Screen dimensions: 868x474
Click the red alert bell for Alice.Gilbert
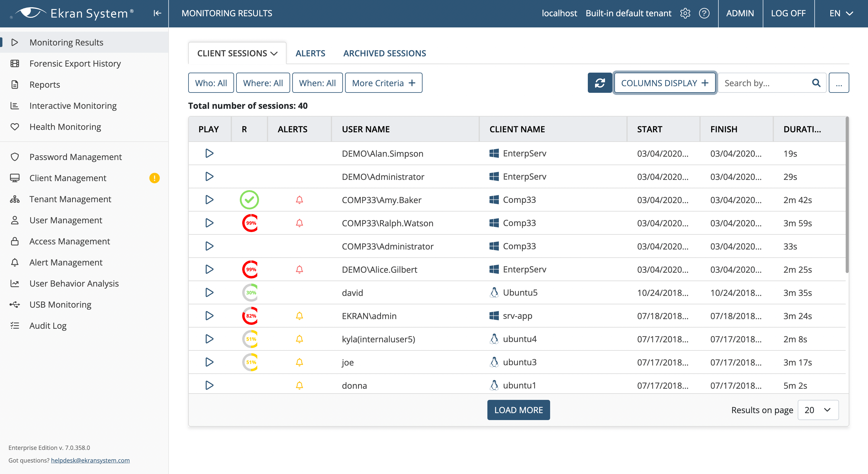coord(299,270)
